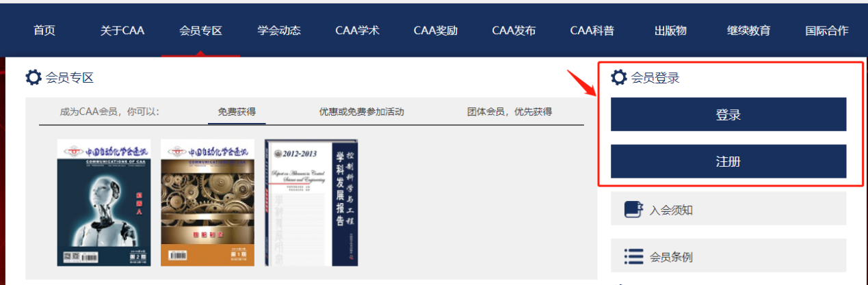Screen dimensions: 868x285
Task: Open CAA奖励 from the navigation bar
Action: click(x=436, y=31)
